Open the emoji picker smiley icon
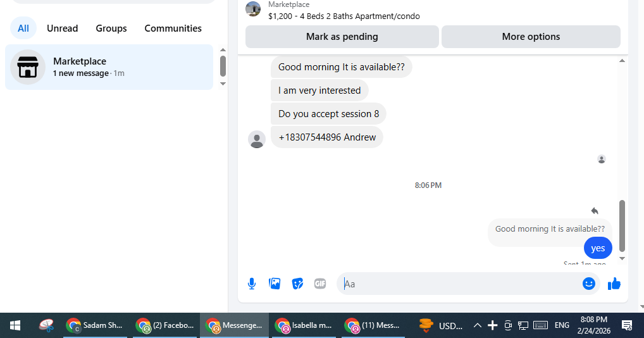The image size is (644, 338). click(588, 284)
